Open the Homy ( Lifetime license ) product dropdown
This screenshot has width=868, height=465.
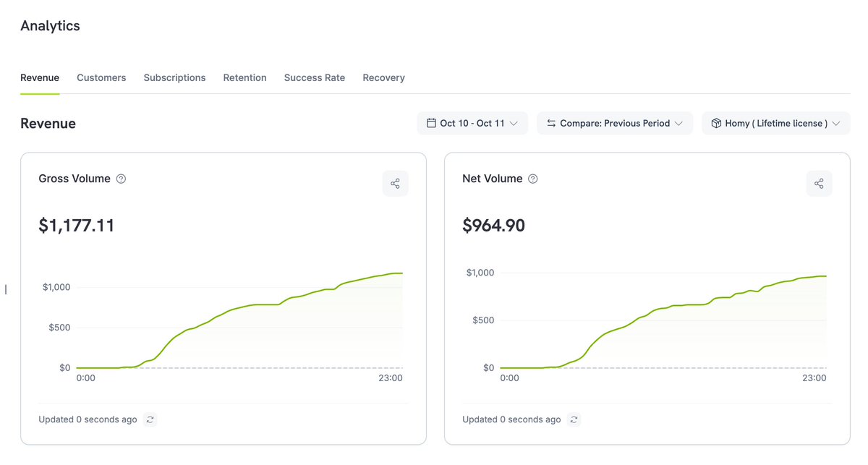pos(776,123)
